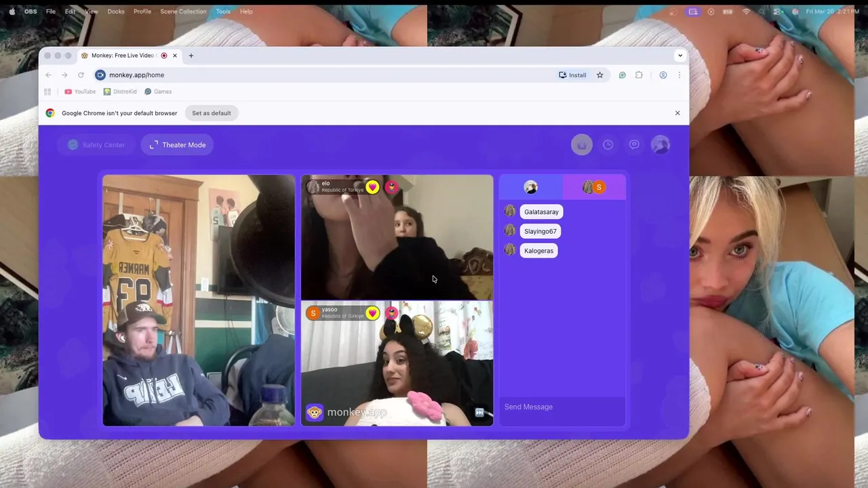Open the crown premium icon in Monkey header
868x488 pixels.
point(581,144)
